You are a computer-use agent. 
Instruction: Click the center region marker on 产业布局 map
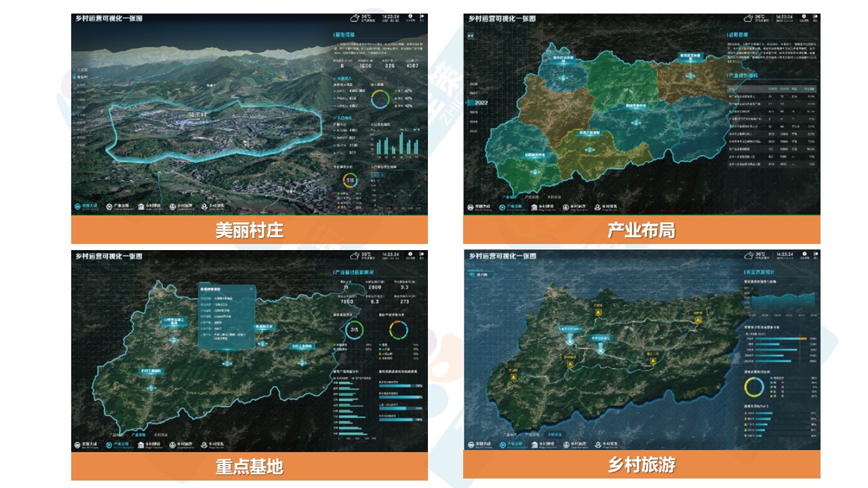(x=635, y=122)
